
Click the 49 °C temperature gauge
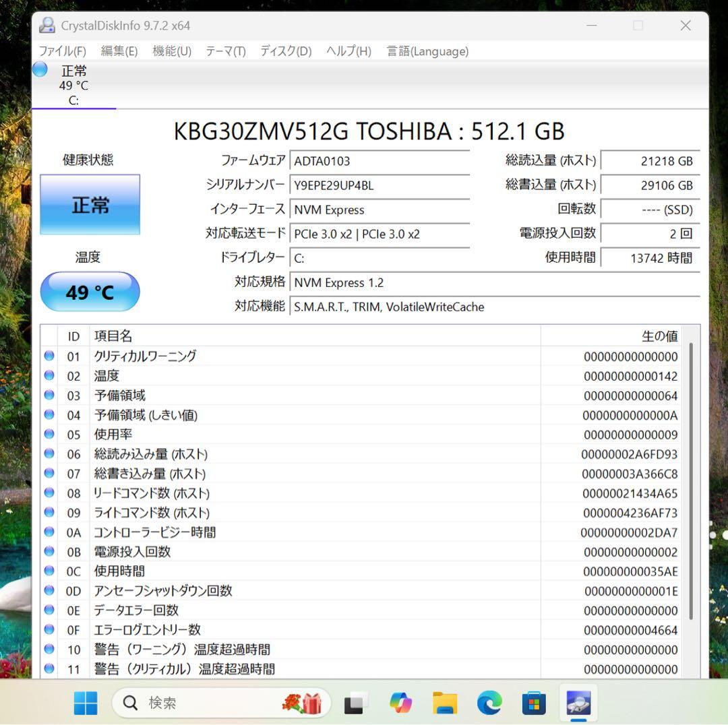[90, 291]
